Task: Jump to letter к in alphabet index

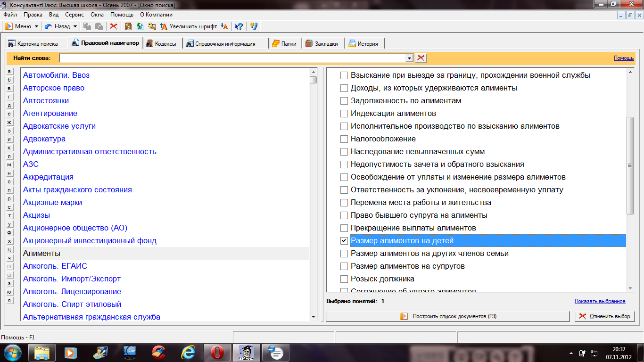Action: [x=9, y=148]
